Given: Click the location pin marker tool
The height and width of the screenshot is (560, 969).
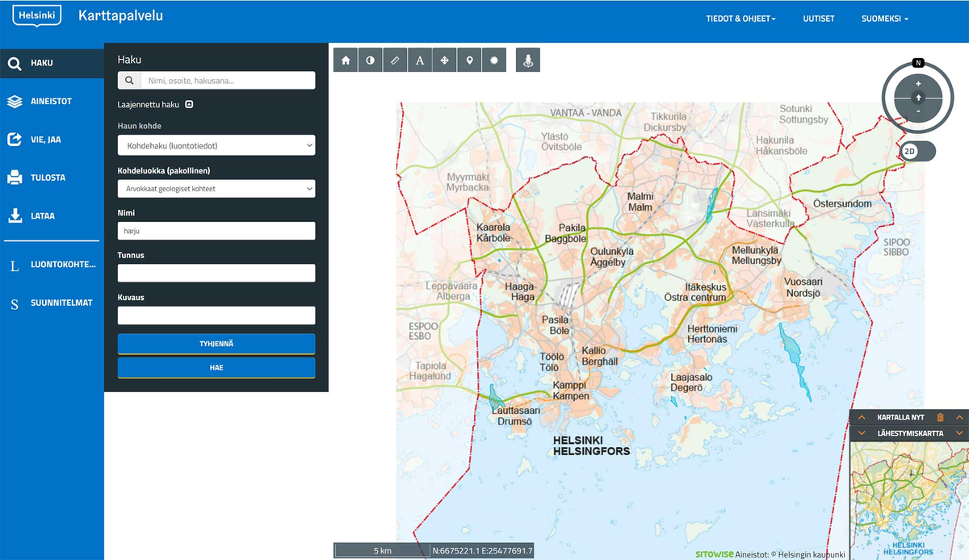Looking at the screenshot, I should [469, 61].
